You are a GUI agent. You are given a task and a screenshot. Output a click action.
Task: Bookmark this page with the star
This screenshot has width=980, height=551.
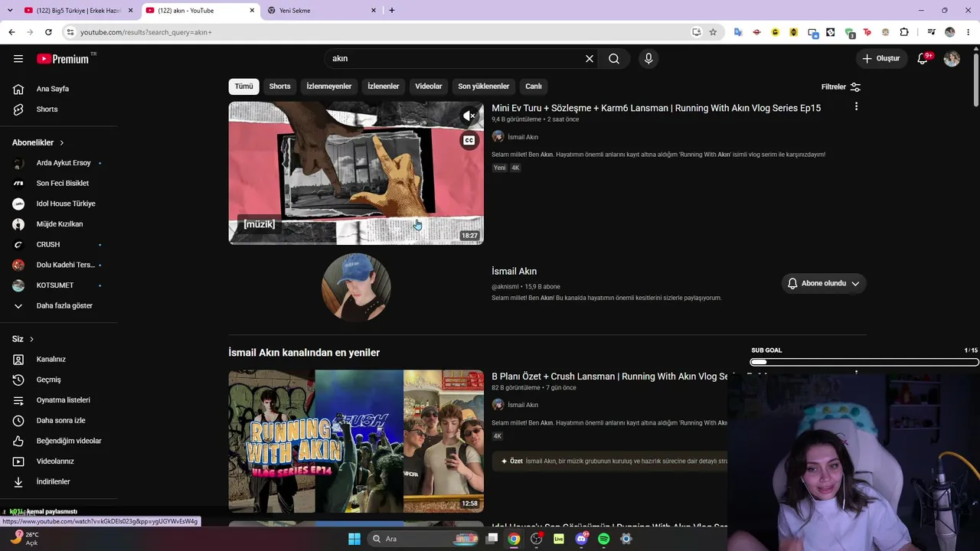point(713,32)
